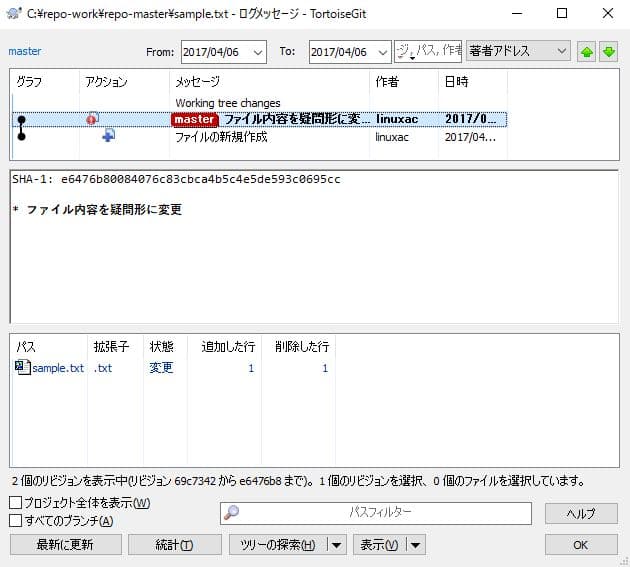Screen dimensions: 630x567
Task: Click the graph node of ファイルの新規作成 commit
Action: [22, 137]
